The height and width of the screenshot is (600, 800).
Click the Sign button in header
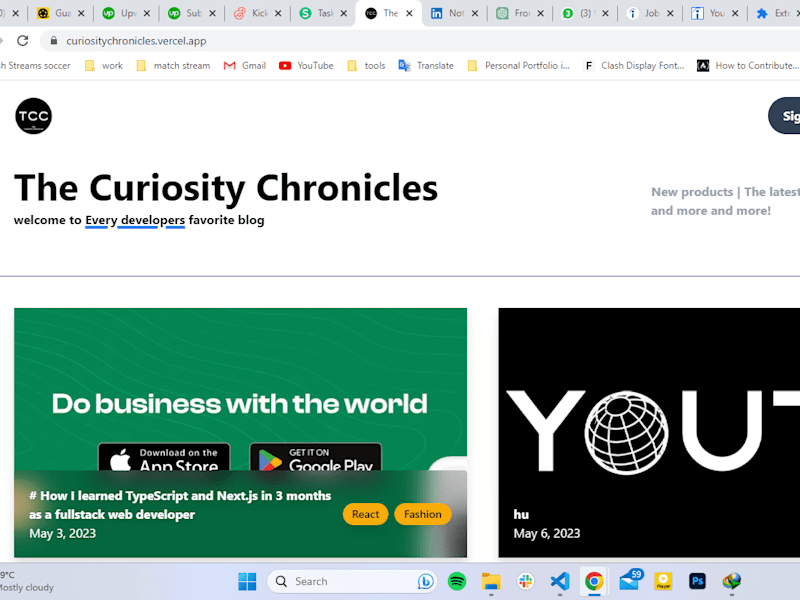[x=785, y=116]
